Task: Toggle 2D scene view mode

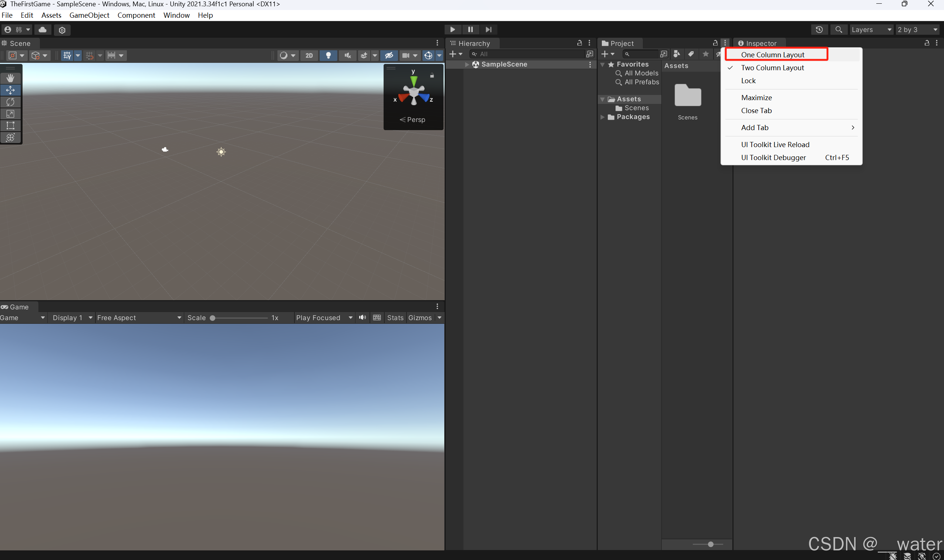Action: 309,55
